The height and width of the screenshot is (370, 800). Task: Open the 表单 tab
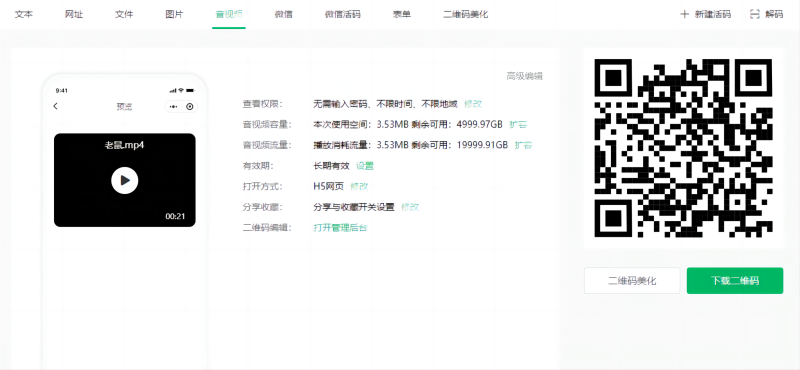click(x=402, y=14)
